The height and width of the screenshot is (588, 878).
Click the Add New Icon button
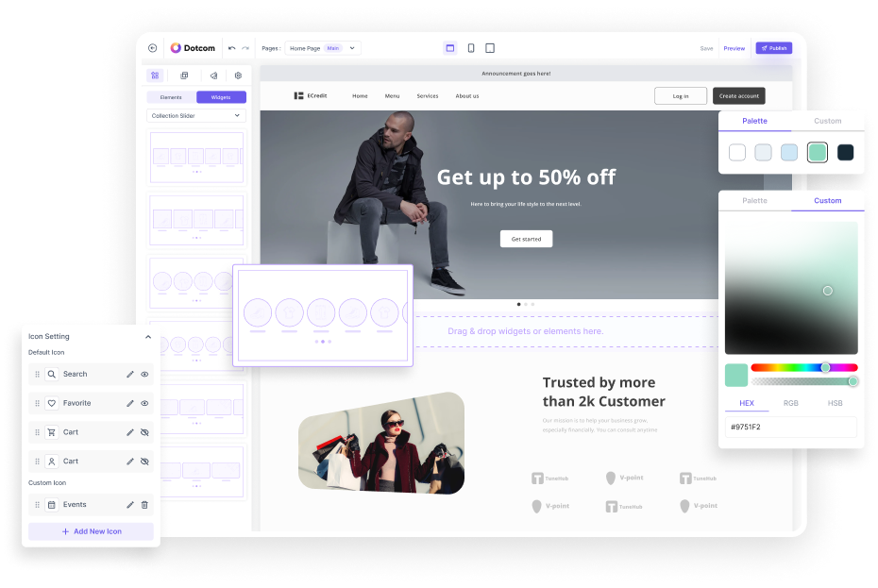point(91,531)
